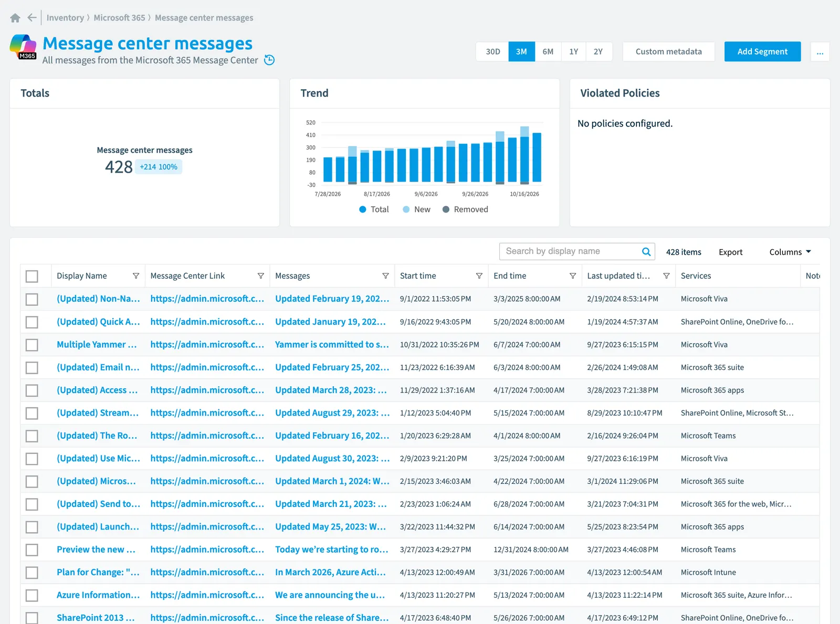The height and width of the screenshot is (624, 840).
Task: Click the Microsoft 365 Copilot logo icon
Action: (23, 47)
